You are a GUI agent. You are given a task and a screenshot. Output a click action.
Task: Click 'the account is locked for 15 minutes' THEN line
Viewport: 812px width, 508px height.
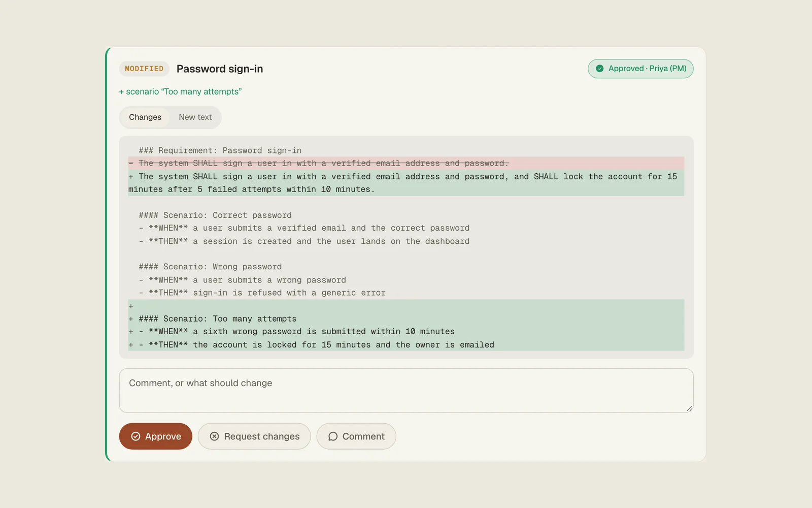tap(406, 344)
